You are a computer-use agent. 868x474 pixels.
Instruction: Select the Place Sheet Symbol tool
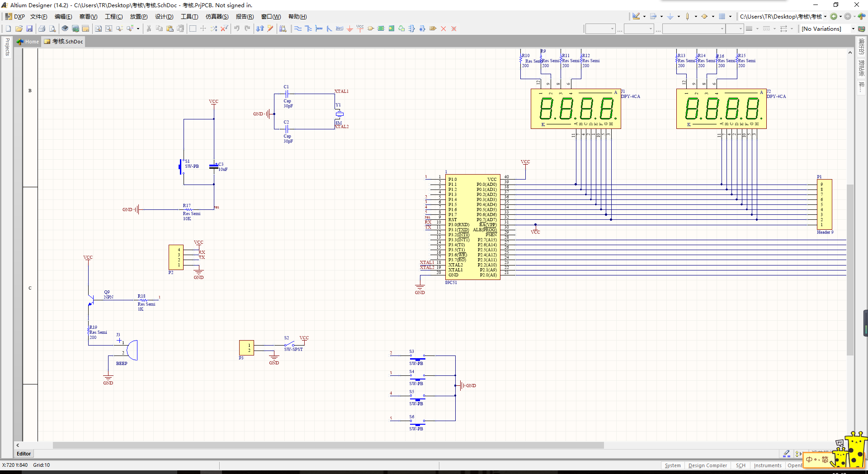tap(381, 28)
